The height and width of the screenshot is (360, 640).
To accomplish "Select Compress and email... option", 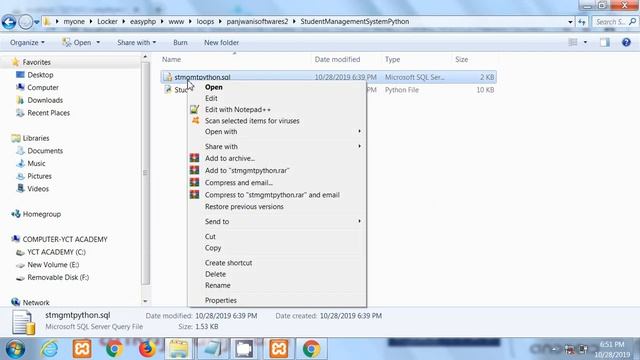I will [277, 183].
